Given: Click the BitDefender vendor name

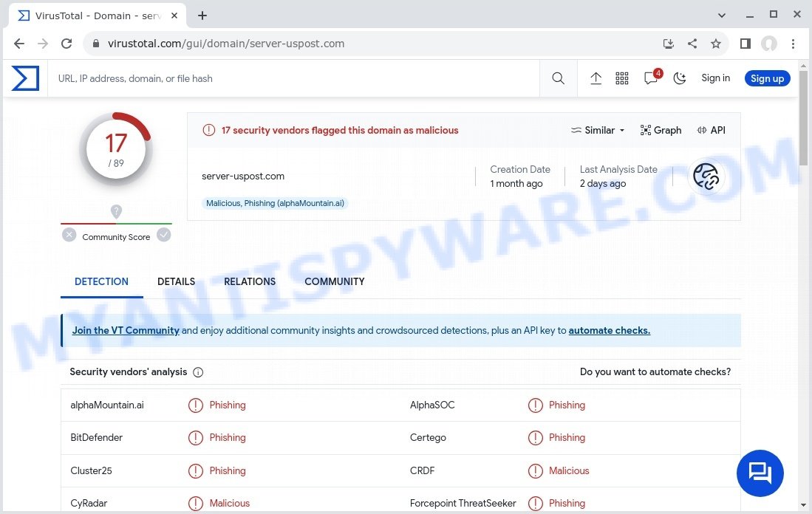Looking at the screenshot, I should pyautogui.click(x=96, y=438).
